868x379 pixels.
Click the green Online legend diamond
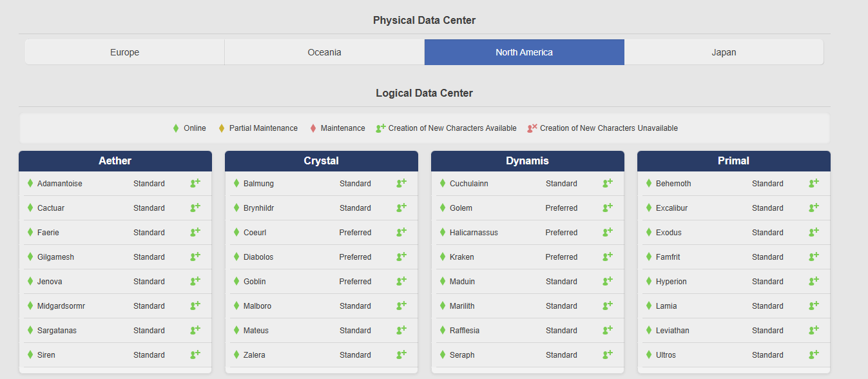[x=176, y=128]
